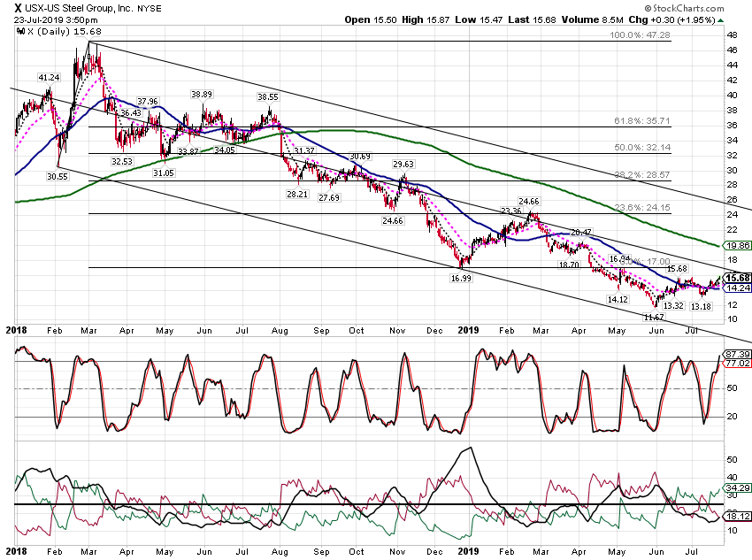Click the candlestick icon beside X (Daily)
Image resolution: width=752 pixels, height=560 pixels.
click(x=20, y=31)
